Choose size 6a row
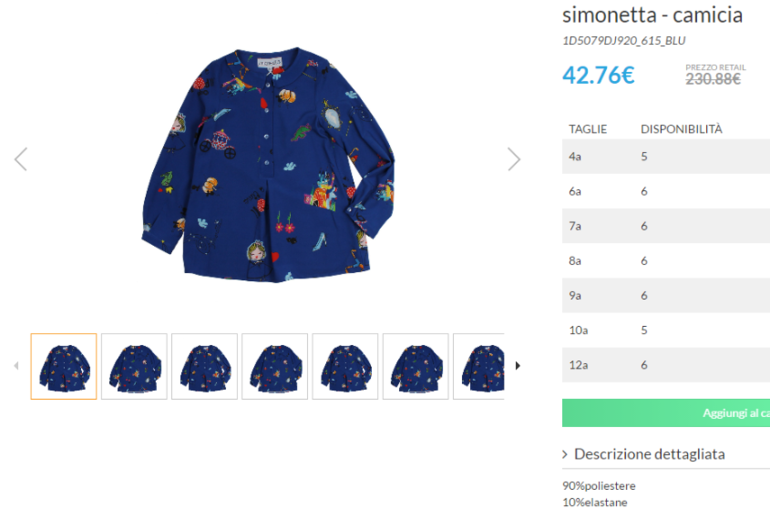Image resolution: width=770 pixels, height=508 pixels. (x=665, y=191)
